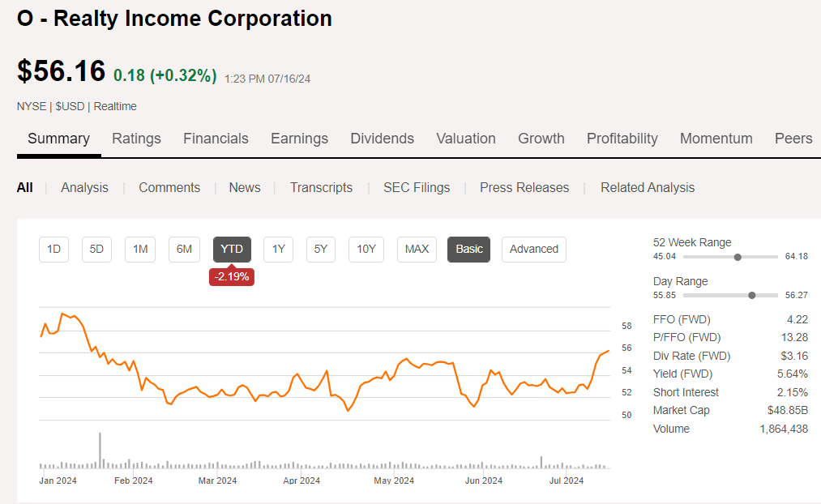Open the Peers tab

(x=793, y=139)
